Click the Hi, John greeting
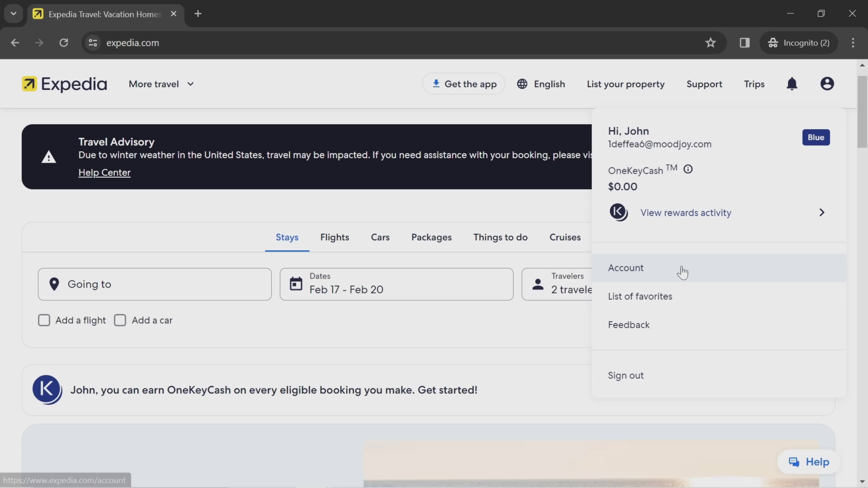 [x=628, y=131]
